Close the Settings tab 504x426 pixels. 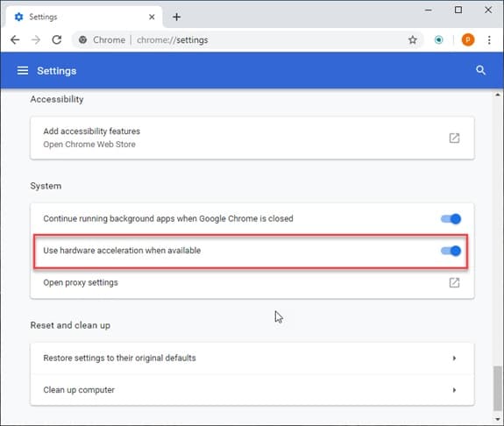152,17
